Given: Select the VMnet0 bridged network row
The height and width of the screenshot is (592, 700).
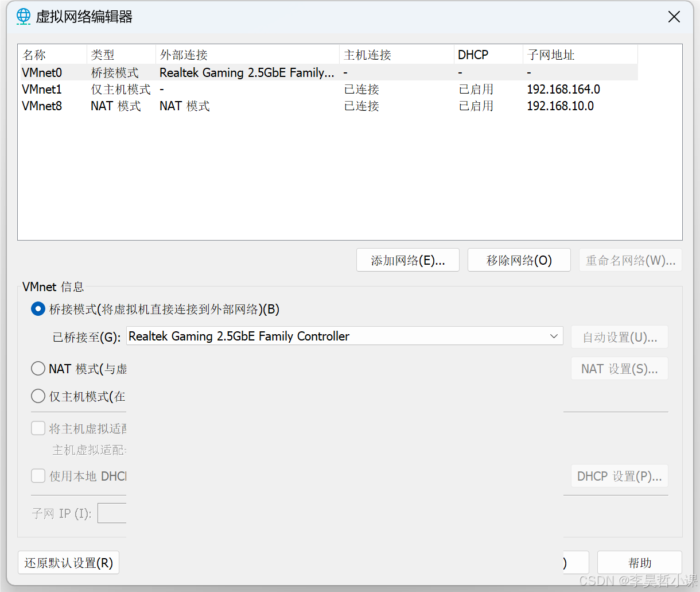Looking at the screenshot, I should pyautogui.click(x=42, y=72).
